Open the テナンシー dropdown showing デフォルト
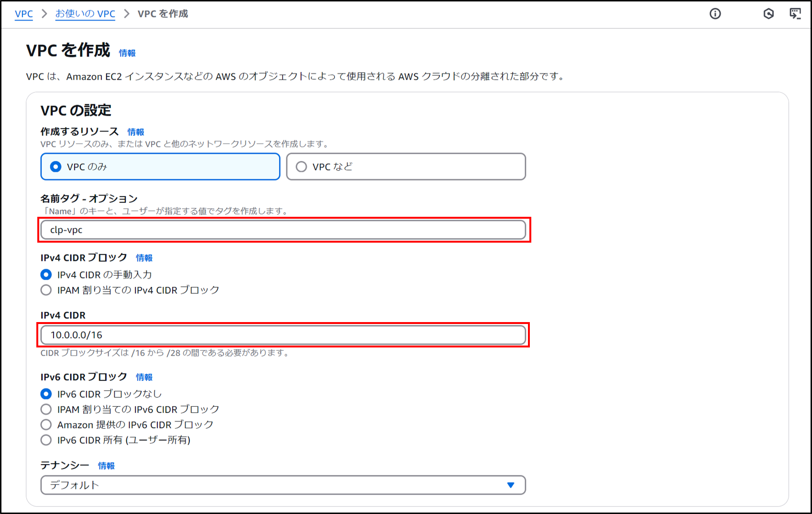 [x=283, y=485]
